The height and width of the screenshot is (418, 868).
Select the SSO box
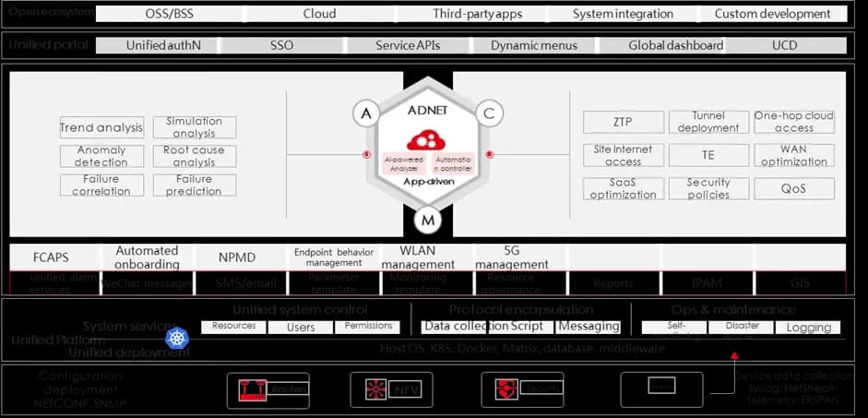(281, 45)
